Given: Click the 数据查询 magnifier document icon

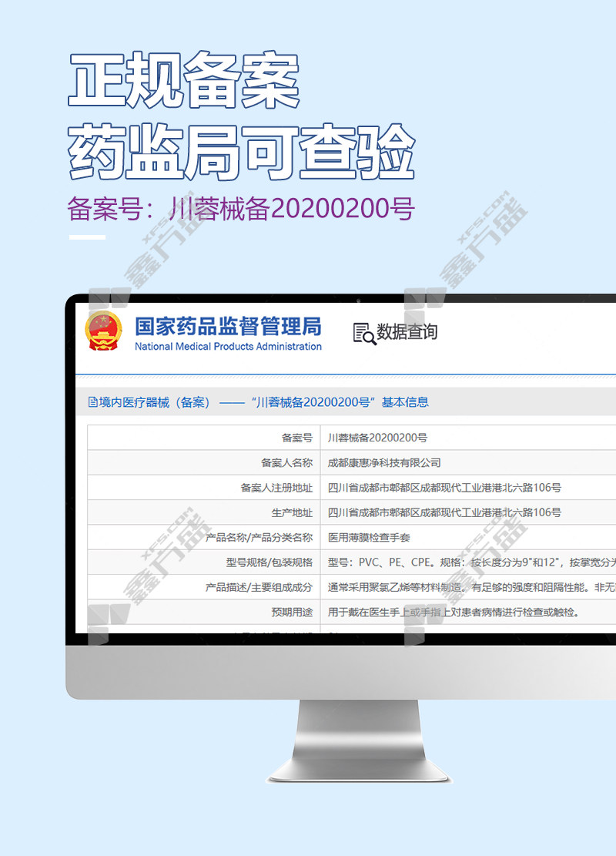Looking at the screenshot, I should 363,334.
